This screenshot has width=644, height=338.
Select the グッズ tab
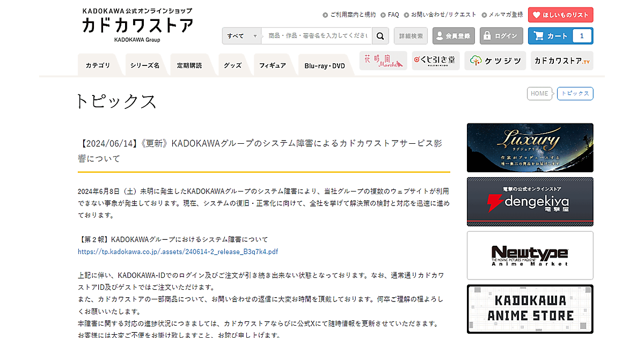tap(232, 65)
